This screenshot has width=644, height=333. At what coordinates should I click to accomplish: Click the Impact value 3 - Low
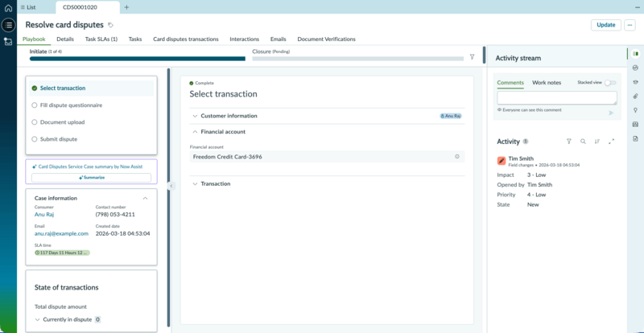click(536, 175)
